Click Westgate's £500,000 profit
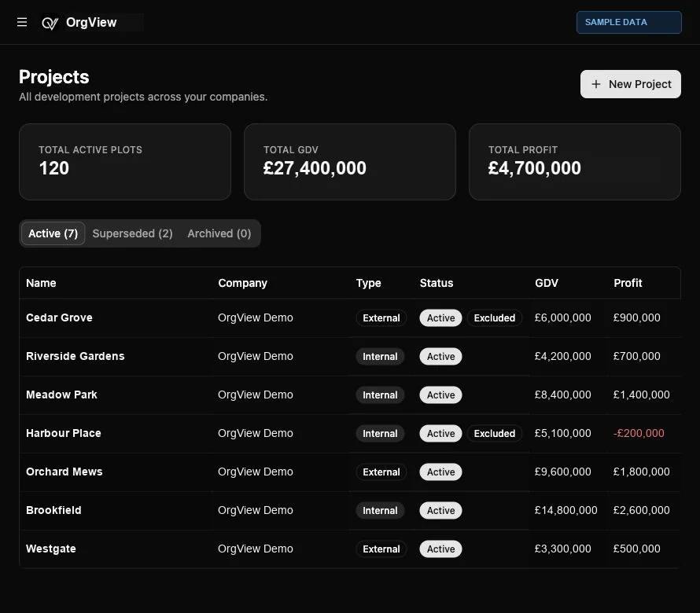The width and height of the screenshot is (700, 613). pyautogui.click(x=636, y=549)
